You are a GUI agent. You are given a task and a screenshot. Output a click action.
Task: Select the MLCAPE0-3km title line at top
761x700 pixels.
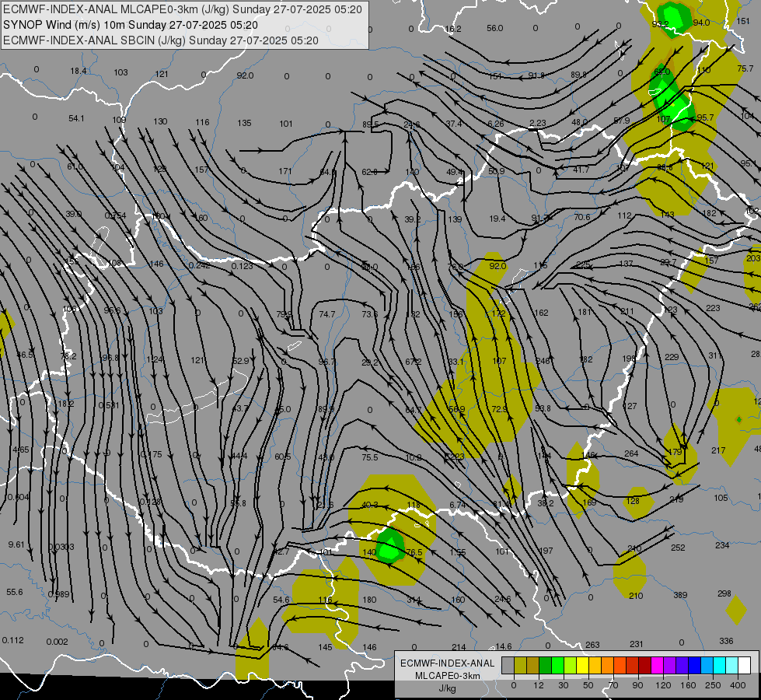tap(183, 9)
